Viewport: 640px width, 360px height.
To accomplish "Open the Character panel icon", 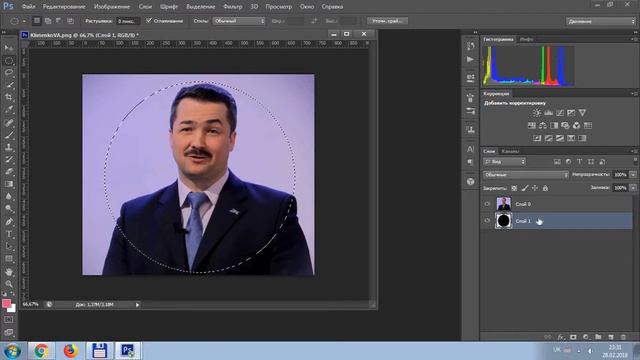I will coord(471,149).
